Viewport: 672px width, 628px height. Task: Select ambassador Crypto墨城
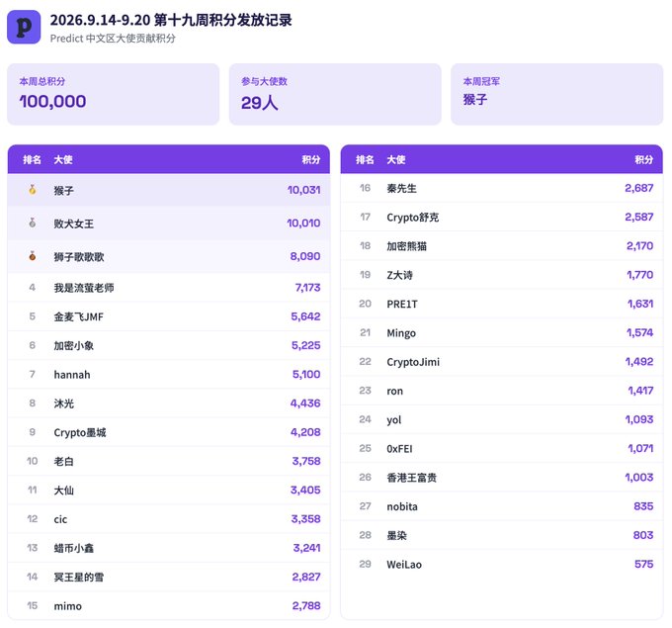(80, 432)
